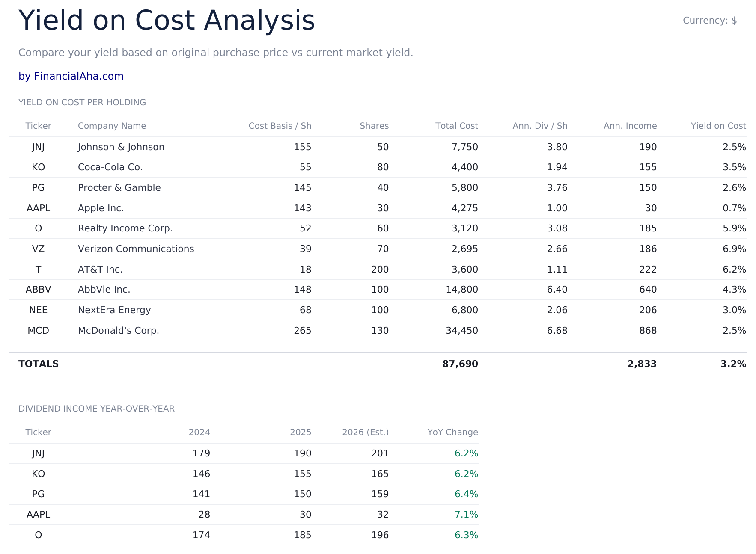Click annual dividend per share 6.68
The height and width of the screenshot is (554, 756).
[x=557, y=331]
